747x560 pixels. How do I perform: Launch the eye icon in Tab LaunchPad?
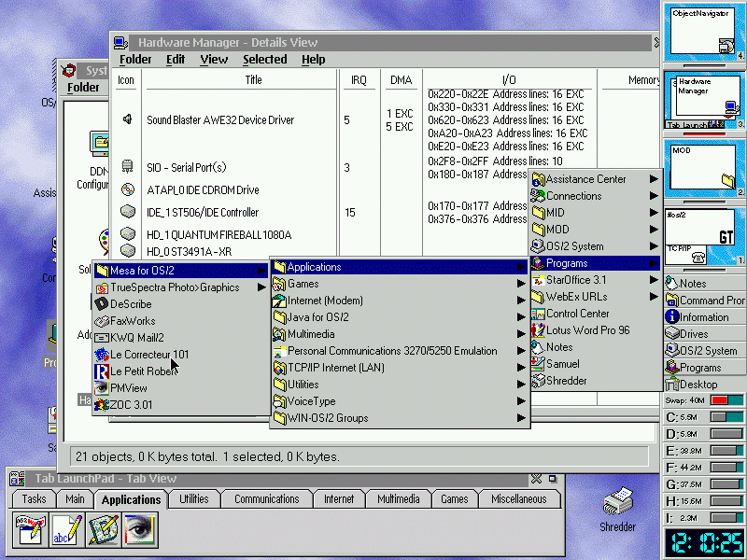pyautogui.click(x=140, y=529)
